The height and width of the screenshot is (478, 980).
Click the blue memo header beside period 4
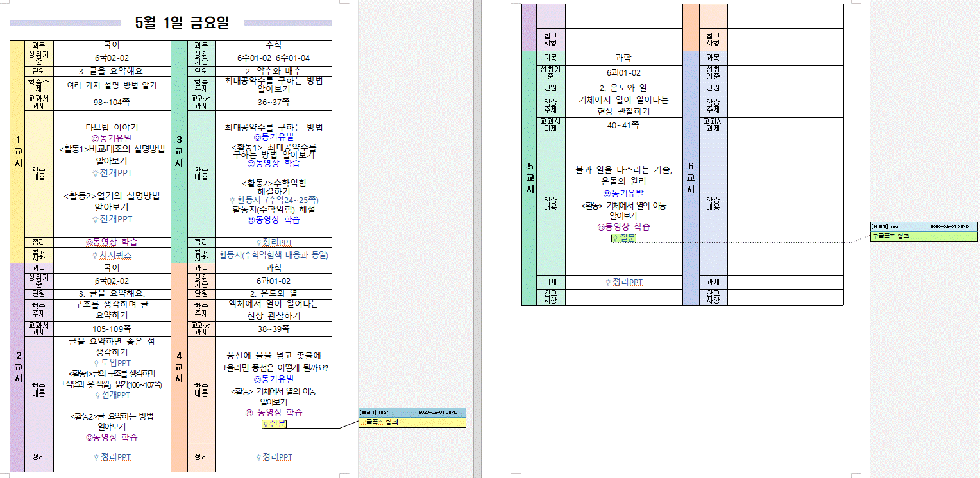[412, 412]
